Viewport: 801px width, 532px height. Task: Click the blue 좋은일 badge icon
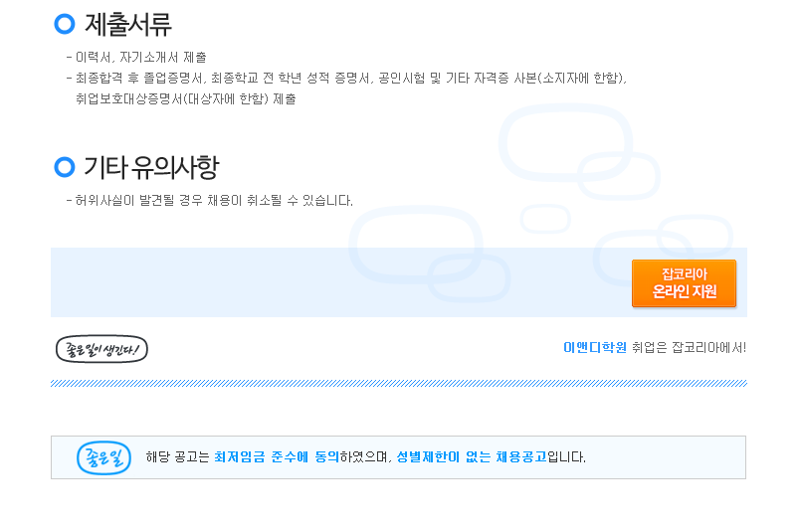pyautogui.click(x=103, y=457)
